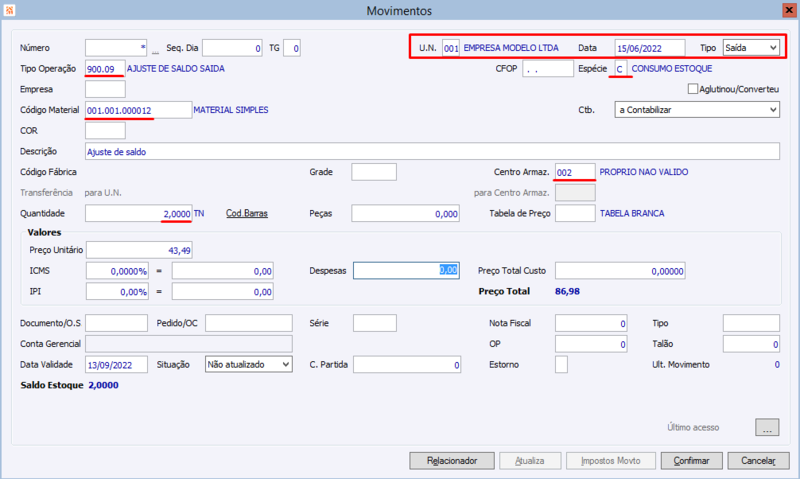Click the ICMS percentage field

pyautogui.click(x=117, y=271)
